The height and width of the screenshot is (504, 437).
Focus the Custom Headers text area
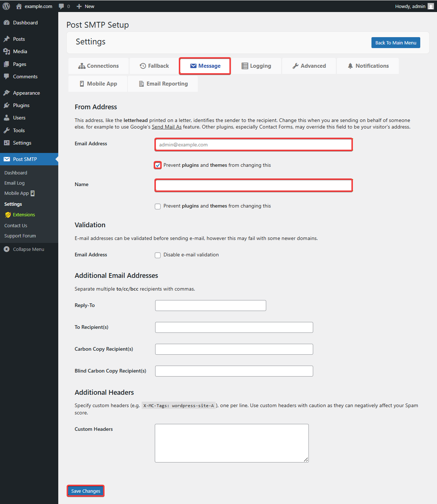pyautogui.click(x=232, y=443)
